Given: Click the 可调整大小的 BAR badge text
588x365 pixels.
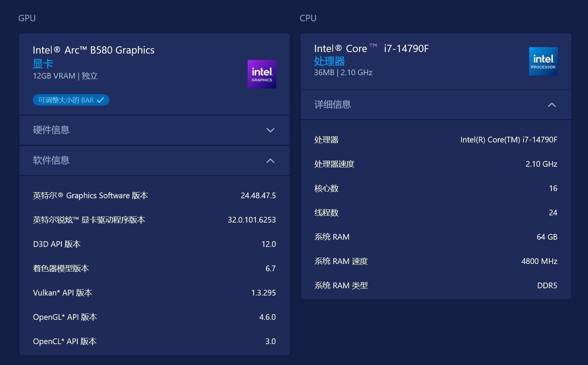Looking at the screenshot, I should point(66,100).
